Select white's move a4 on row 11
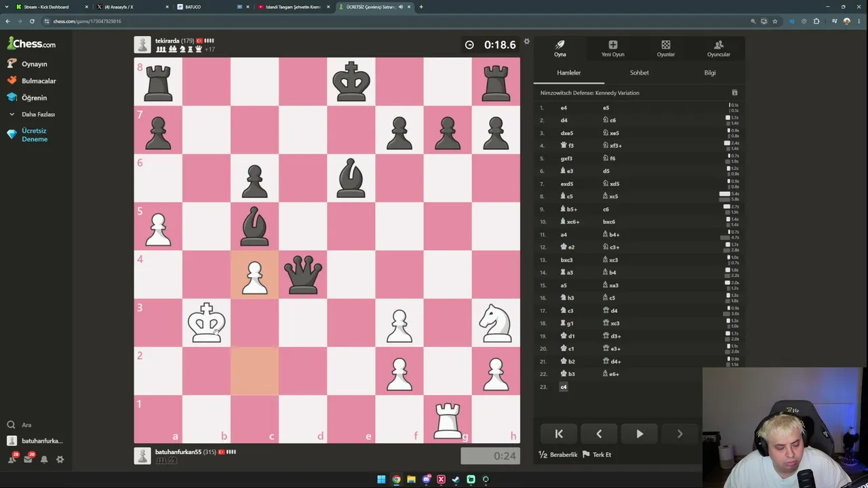The width and height of the screenshot is (868, 488). pyautogui.click(x=564, y=235)
